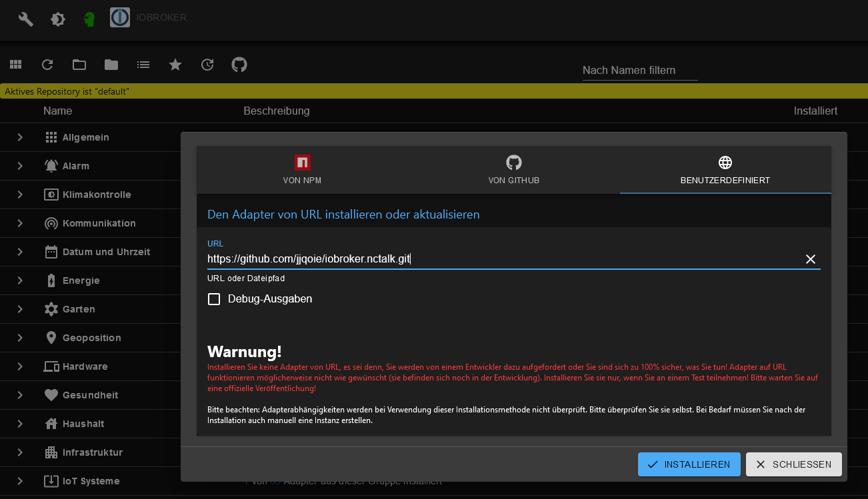Viewport: 868px width, 499px height.
Task: Click the Haushalt house icon
Action: (x=51, y=424)
